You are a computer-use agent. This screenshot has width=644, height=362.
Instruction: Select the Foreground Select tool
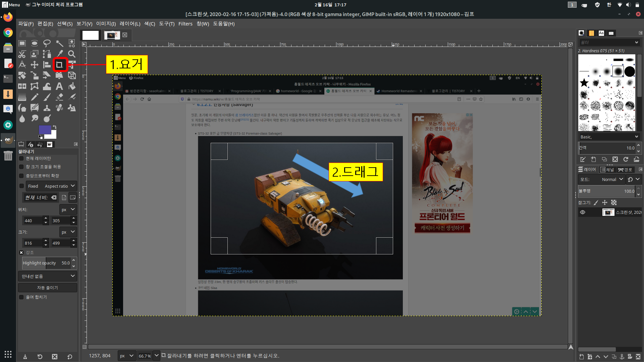point(35,54)
